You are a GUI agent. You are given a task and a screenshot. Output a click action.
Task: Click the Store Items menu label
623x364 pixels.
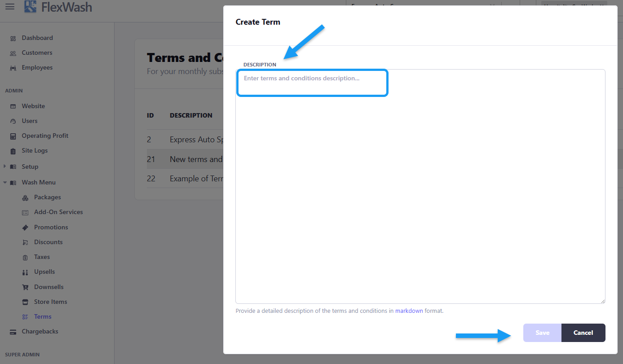pyautogui.click(x=50, y=302)
